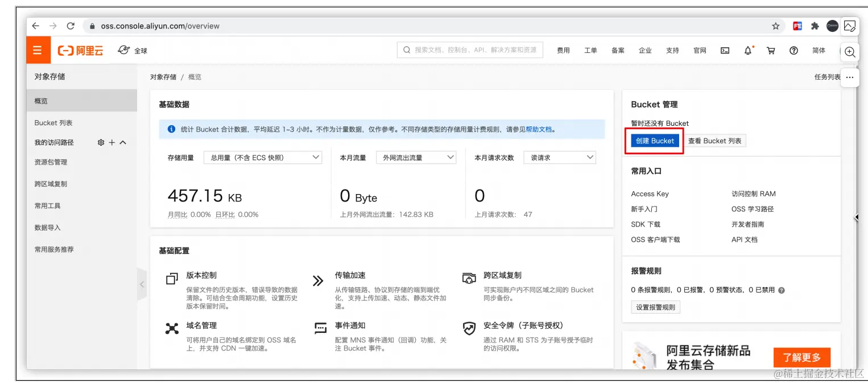Switch language via 简体
The height and width of the screenshot is (383, 868).
coord(819,51)
